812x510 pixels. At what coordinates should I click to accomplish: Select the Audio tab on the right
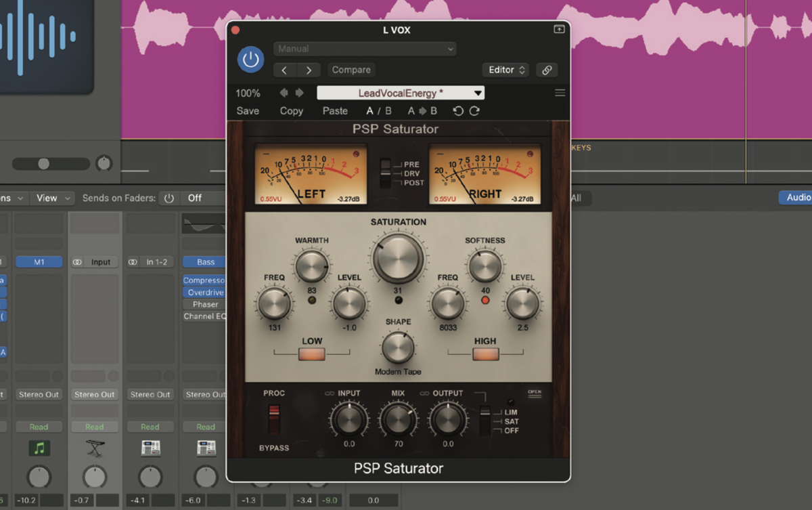click(x=797, y=197)
